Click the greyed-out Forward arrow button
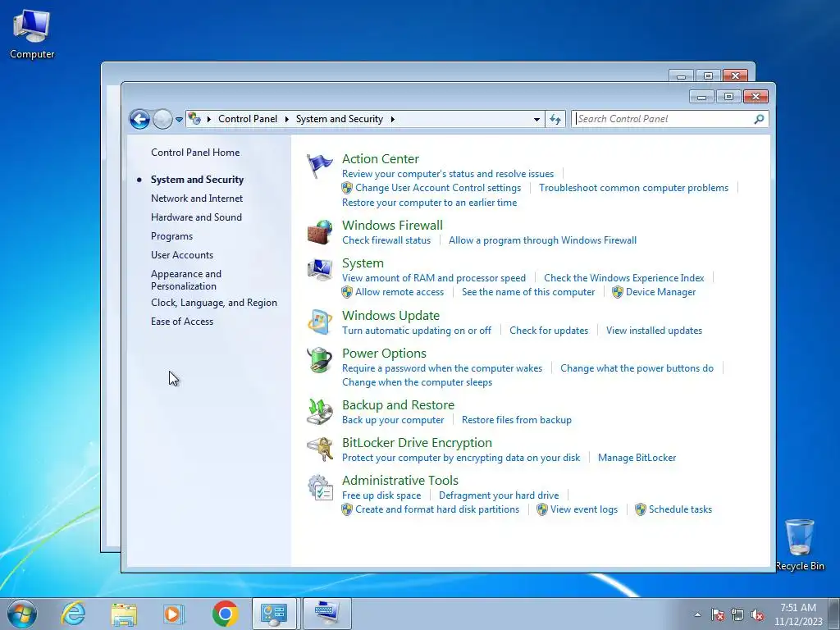This screenshot has width=840, height=630. [x=162, y=119]
